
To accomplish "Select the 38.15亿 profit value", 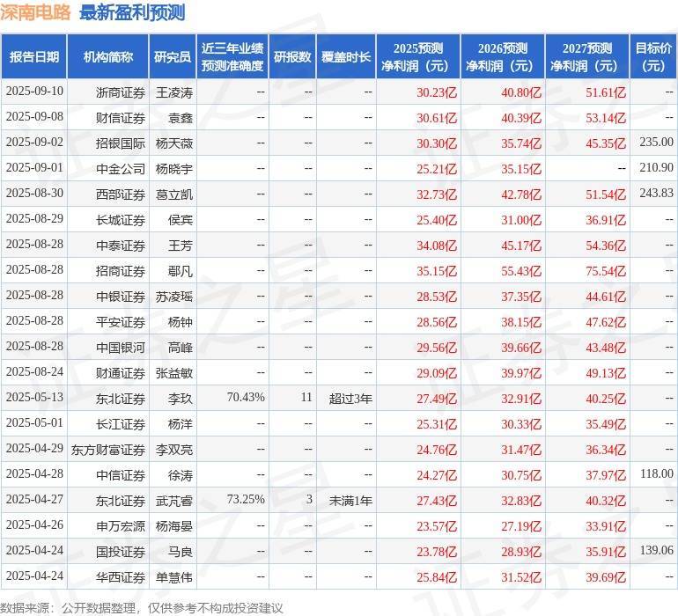I will tap(521, 322).
